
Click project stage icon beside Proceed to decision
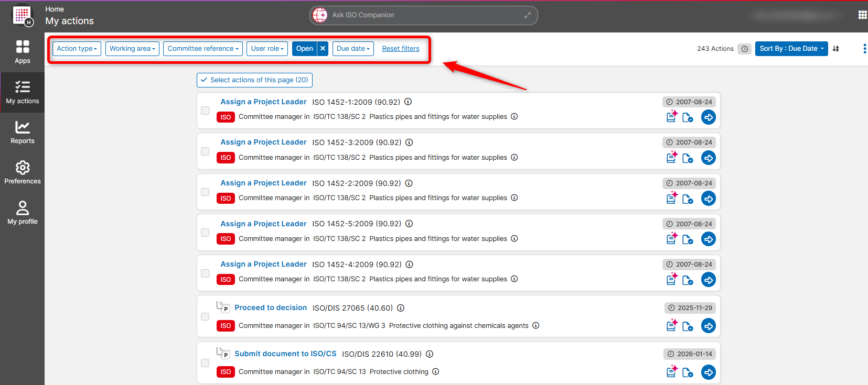[x=223, y=307]
